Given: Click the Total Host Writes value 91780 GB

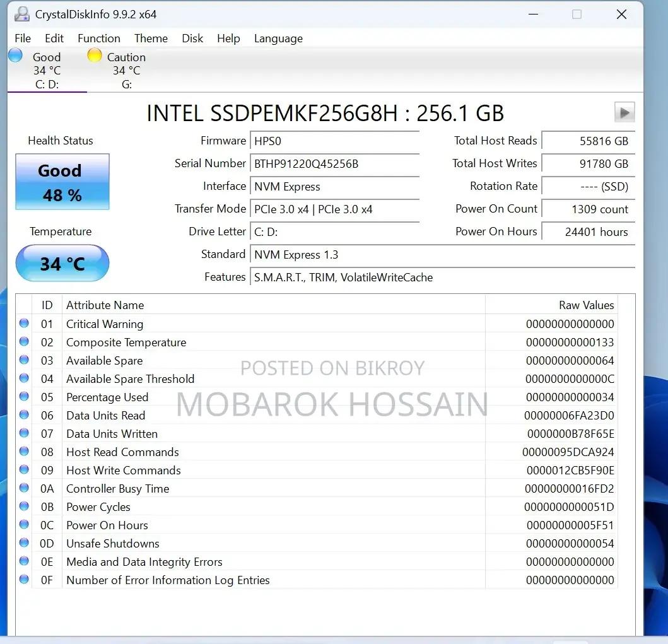Looking at the screenshot, I should point(589,163).
